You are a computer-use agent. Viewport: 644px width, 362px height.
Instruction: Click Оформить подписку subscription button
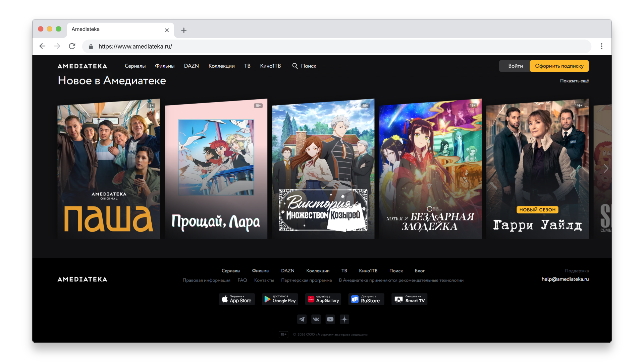point(559,66)
